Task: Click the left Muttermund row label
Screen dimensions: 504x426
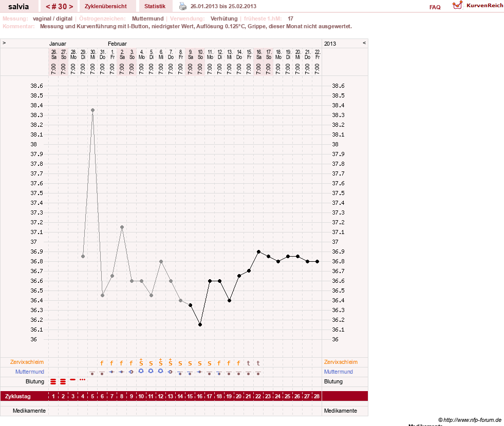Action: pyautogui.click(x=30, y=372)
